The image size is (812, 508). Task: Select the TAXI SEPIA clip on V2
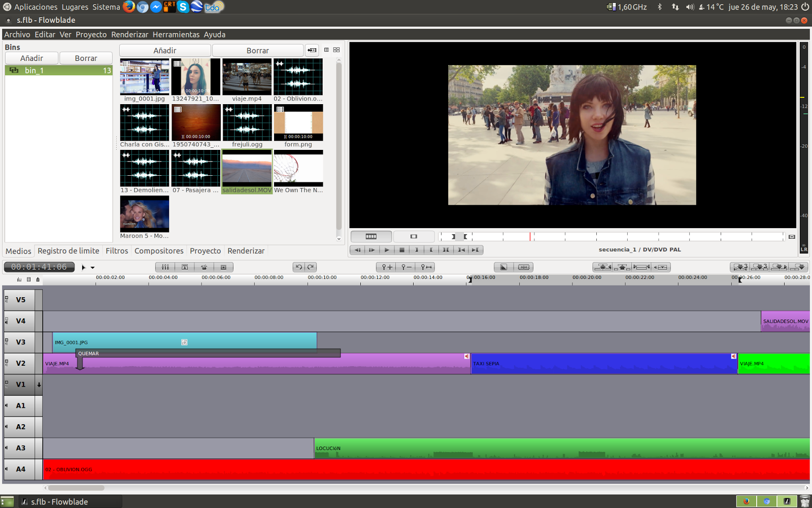604,364
